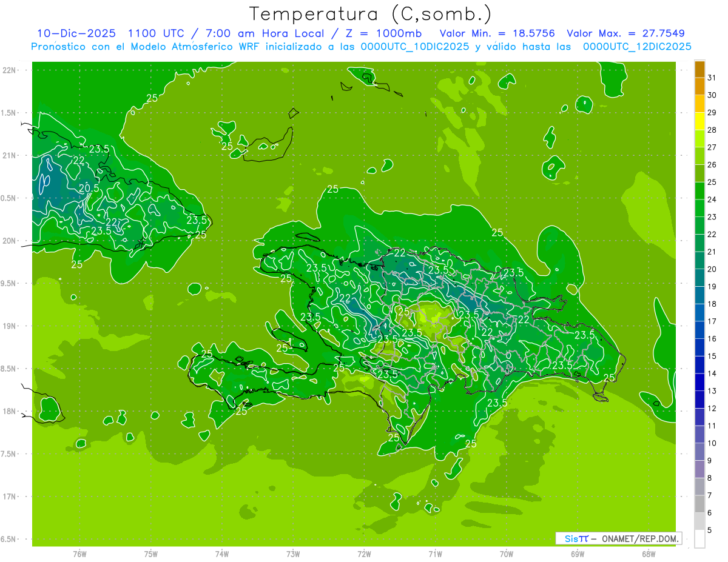728x562 pixels.
Task: Click the "73W" longitude axis label
Action: [293, 554]
